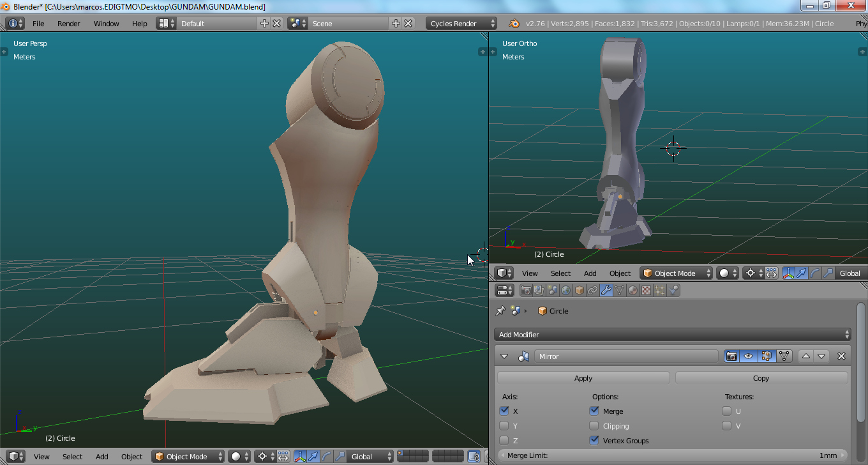Open the Object Constraints tab (chain icon)
Screen dimensions: 868x465
593,291
